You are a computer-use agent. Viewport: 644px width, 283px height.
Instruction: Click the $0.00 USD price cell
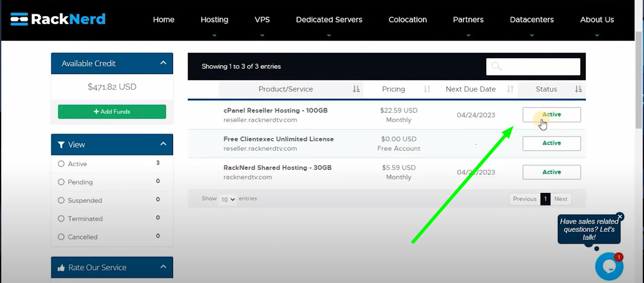coord(399,139)
